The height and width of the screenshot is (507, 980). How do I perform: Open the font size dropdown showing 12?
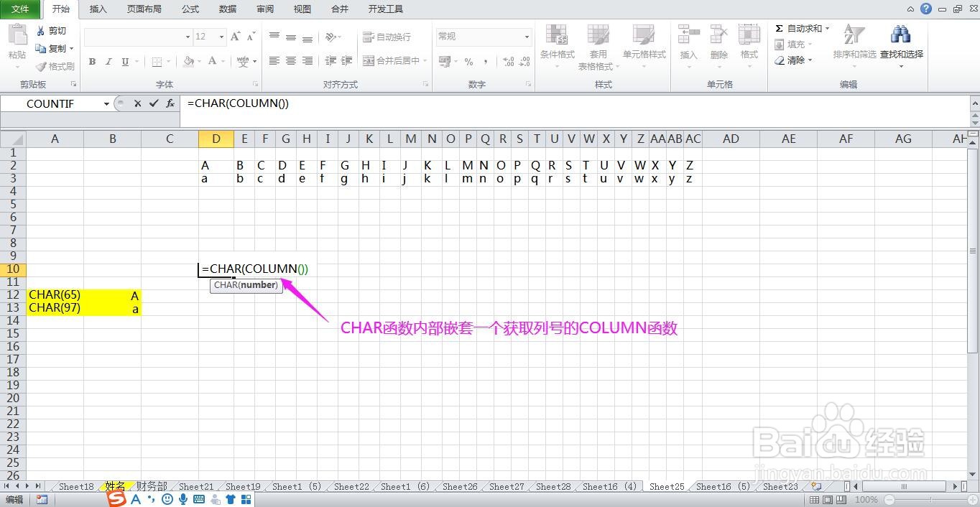222,37
